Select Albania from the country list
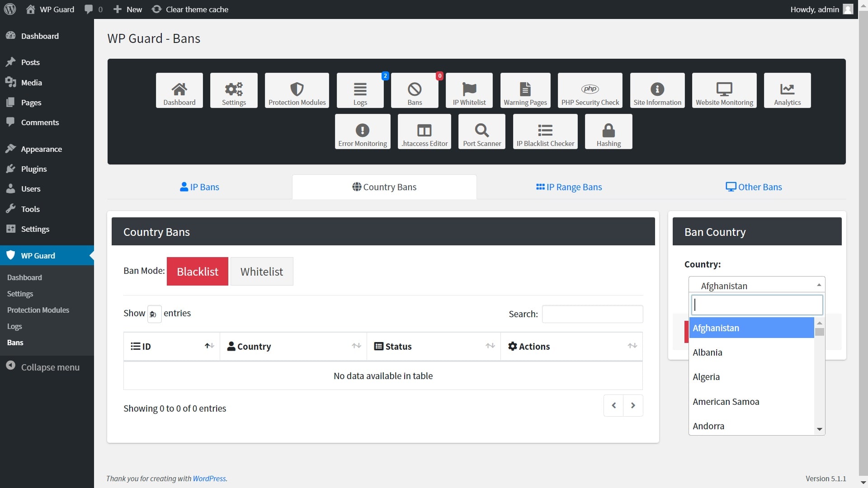The image size is (868, 488). point(708,352)
